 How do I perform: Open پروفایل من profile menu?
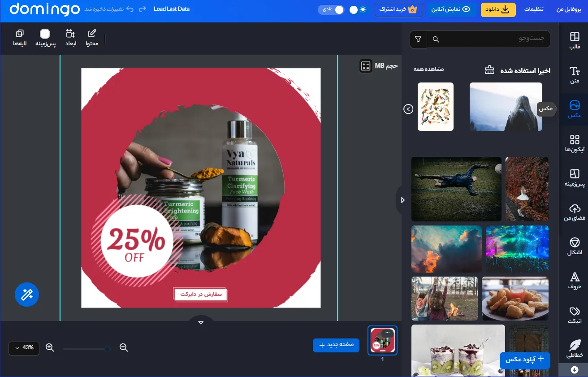click(x=569, y=9)
